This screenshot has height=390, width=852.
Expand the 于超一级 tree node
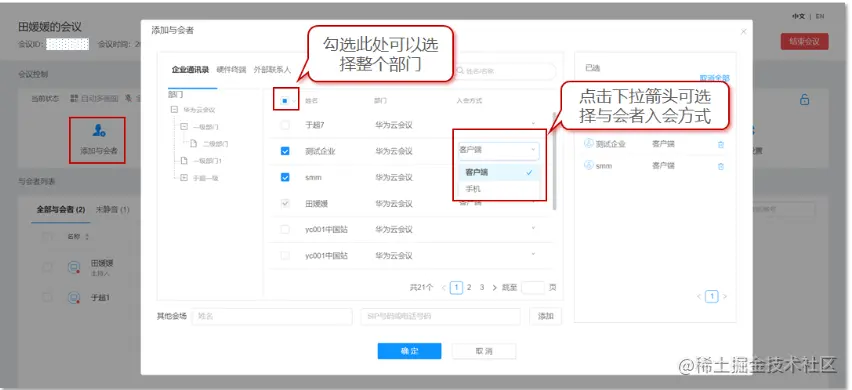pos(184,178)
